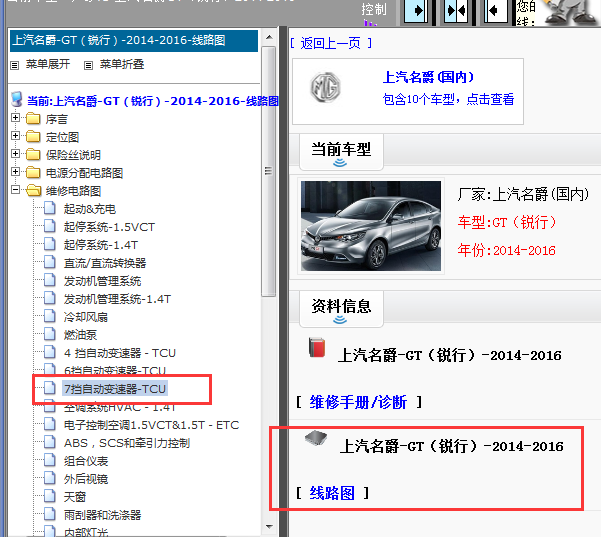
Task: Click the folder icon of 定位图
Action: (x=33, y=136)
